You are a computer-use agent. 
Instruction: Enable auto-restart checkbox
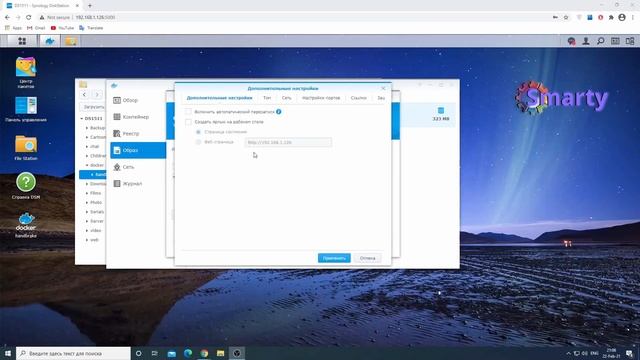pyautogui.click(x=188, y=111)
